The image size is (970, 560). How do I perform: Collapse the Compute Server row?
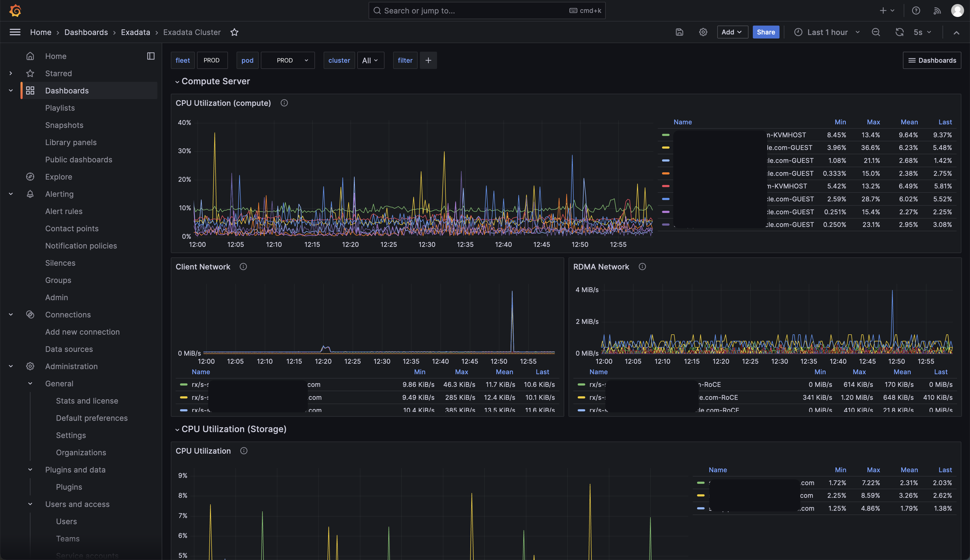pyautogui.click(x=178, y=81)
